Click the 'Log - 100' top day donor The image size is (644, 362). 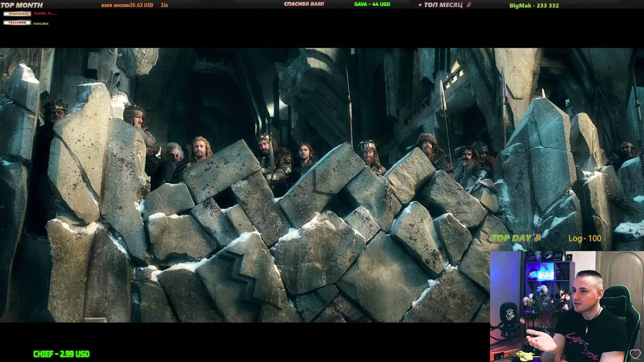tap(585, 238)
